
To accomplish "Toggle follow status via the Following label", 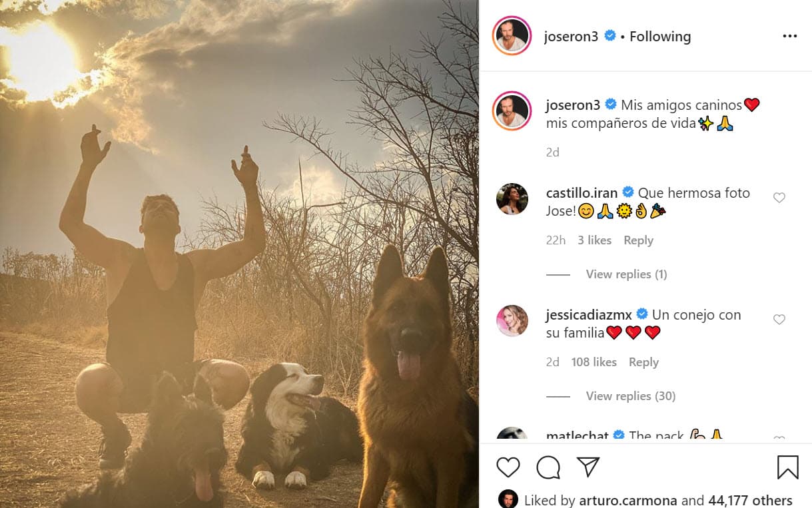I will coord(660,37).
